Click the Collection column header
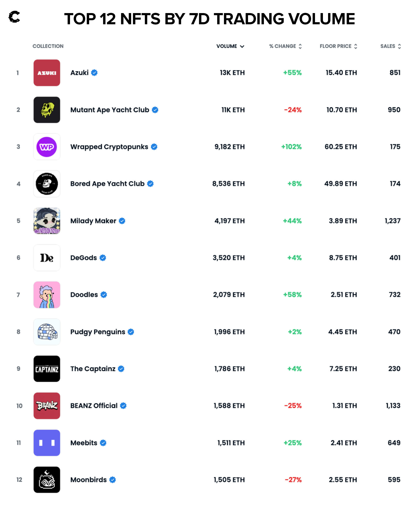 click(48, 46)
